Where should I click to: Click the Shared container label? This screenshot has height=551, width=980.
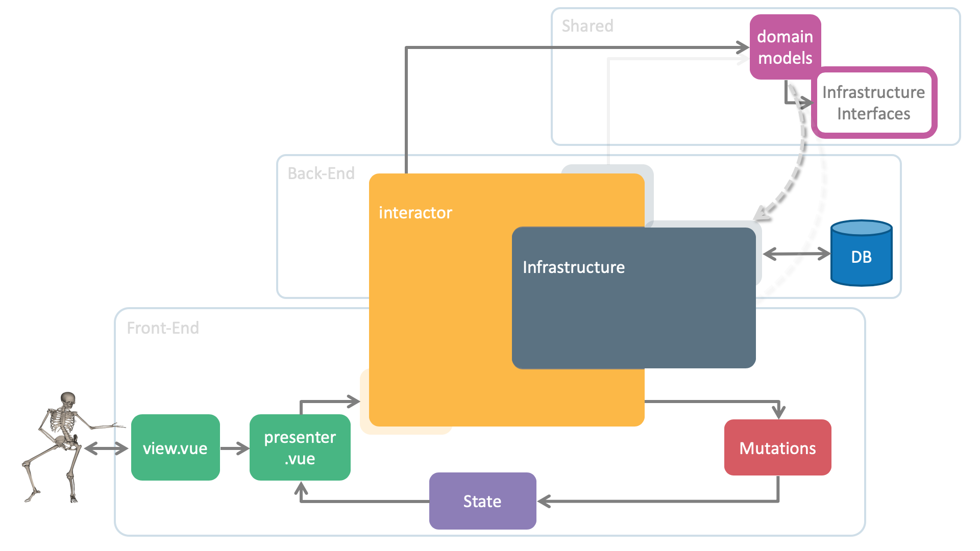pos(587,26)
